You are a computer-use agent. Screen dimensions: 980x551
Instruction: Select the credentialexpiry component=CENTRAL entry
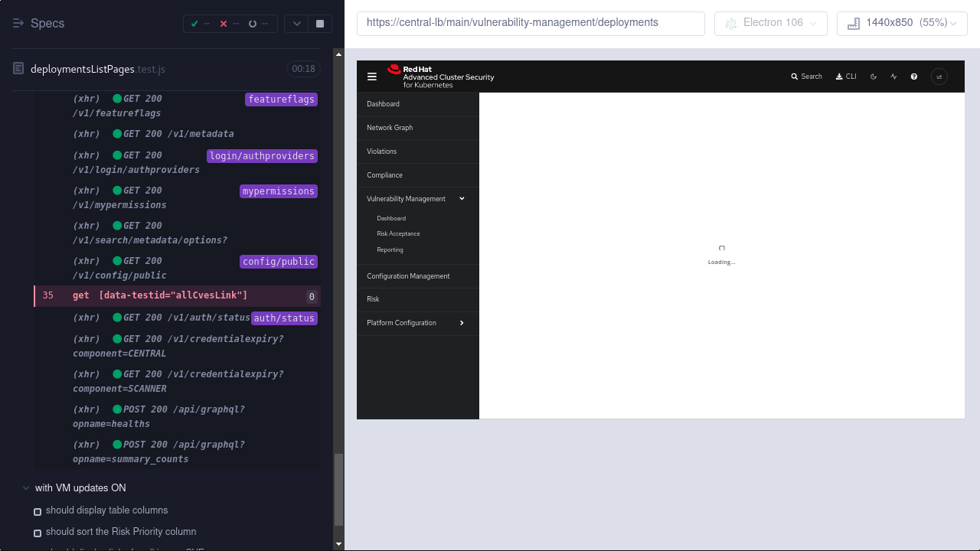[x=177, y=346]
